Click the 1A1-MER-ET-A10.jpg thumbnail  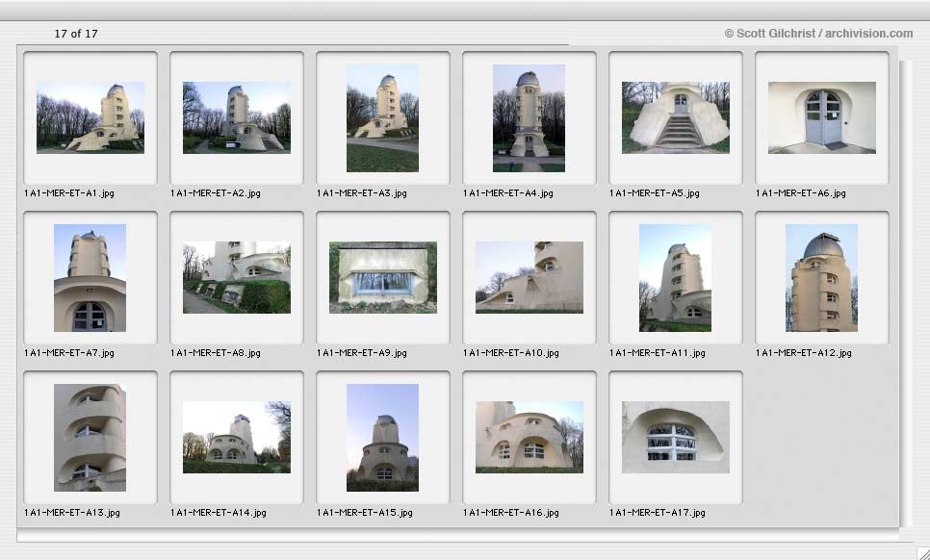530,277
